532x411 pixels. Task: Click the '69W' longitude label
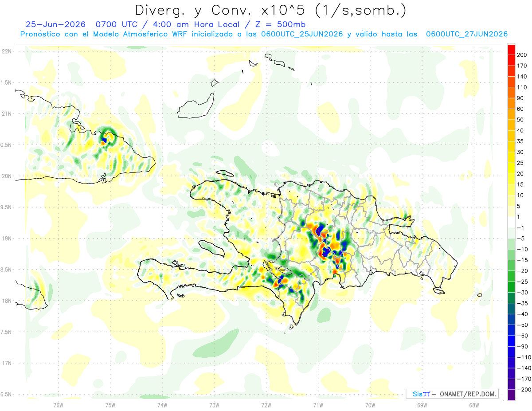(x=422, y=405)
